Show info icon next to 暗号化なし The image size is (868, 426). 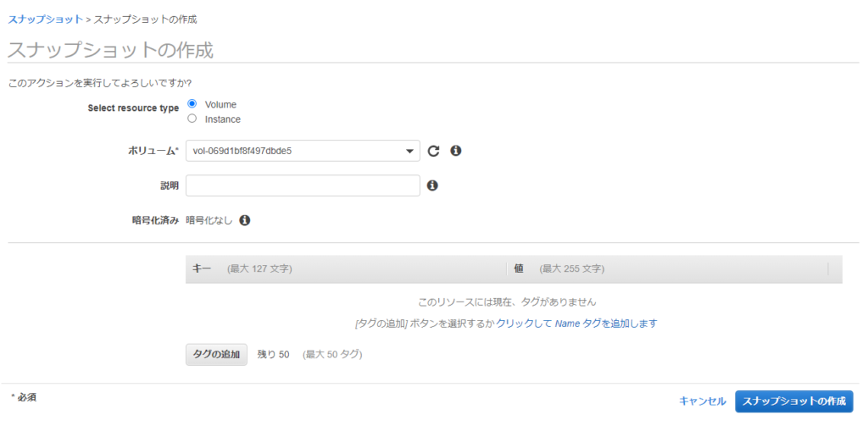(x=244, y=220)
